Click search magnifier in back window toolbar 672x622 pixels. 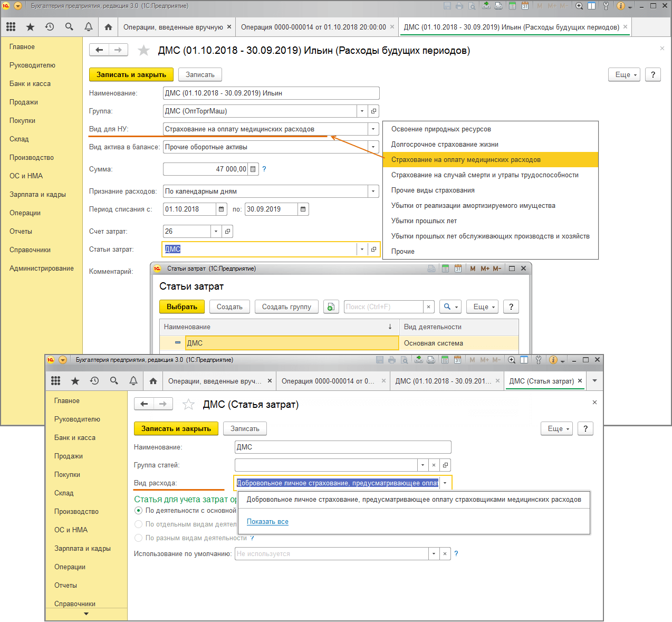[x=69, y=27]
